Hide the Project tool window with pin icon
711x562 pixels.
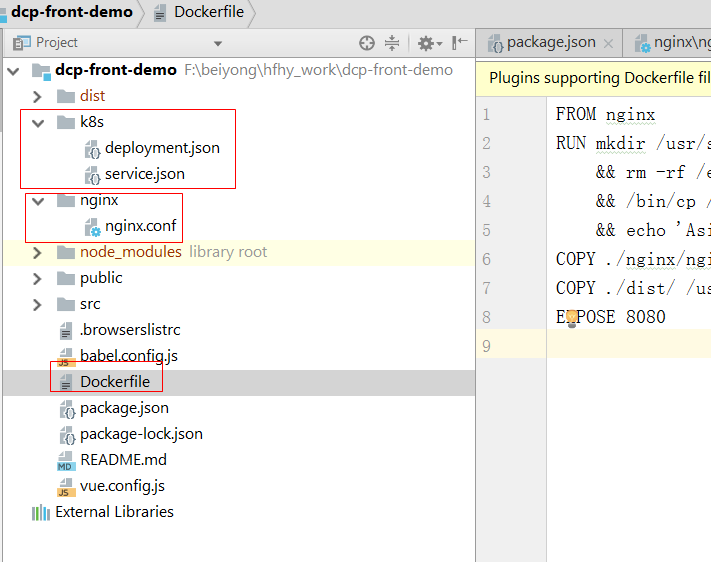(x=459, y=43)
